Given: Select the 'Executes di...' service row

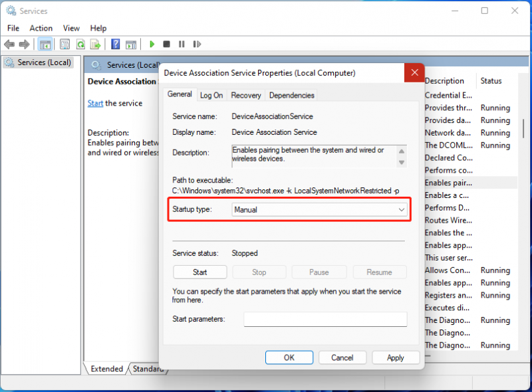Looking at the screenshot, I should coord(471,308).
